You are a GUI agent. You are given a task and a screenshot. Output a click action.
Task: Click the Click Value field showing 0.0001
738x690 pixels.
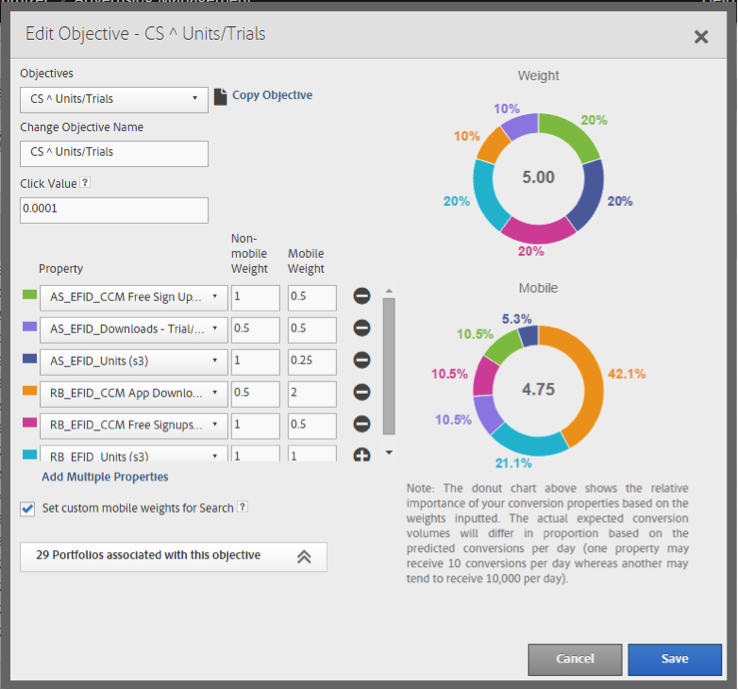pos(114,210)
